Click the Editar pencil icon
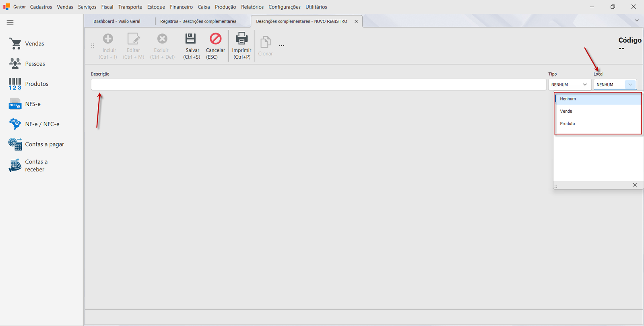644x326 pixels. (x=134, y=39)
